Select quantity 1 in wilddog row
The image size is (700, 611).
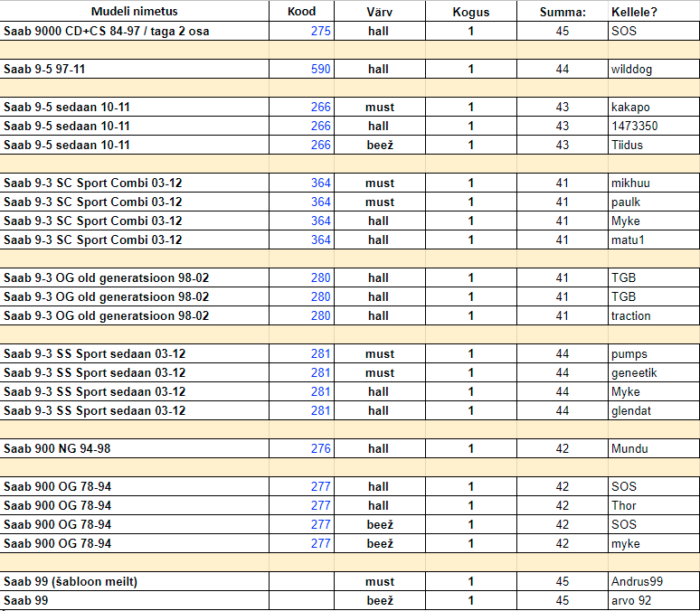click(x=471, y=70)
